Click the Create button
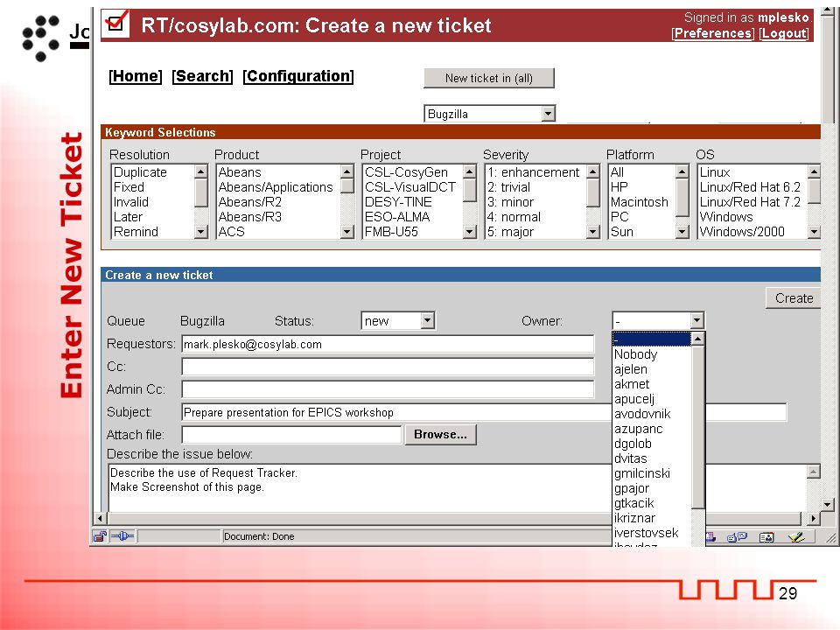 coord(794,298)
